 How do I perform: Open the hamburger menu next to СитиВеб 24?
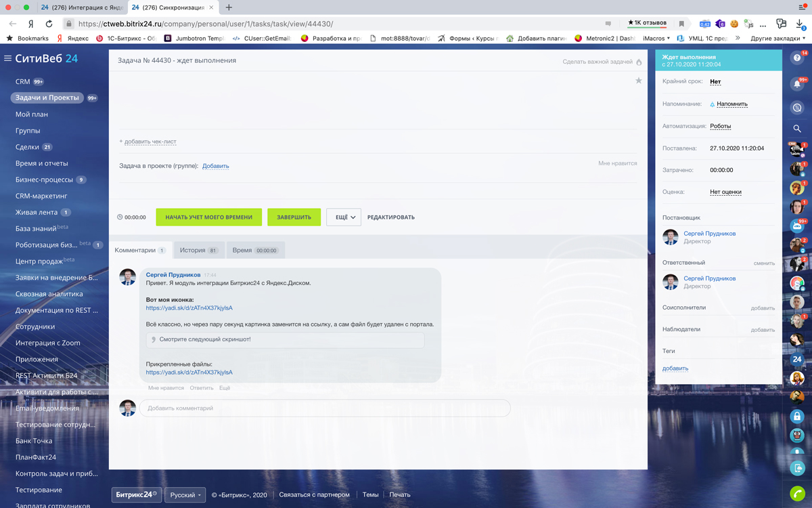(x=8, y=59)
